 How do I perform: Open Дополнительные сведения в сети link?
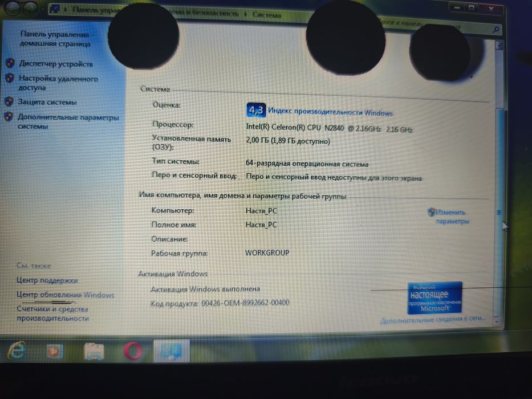click(433, 320)
